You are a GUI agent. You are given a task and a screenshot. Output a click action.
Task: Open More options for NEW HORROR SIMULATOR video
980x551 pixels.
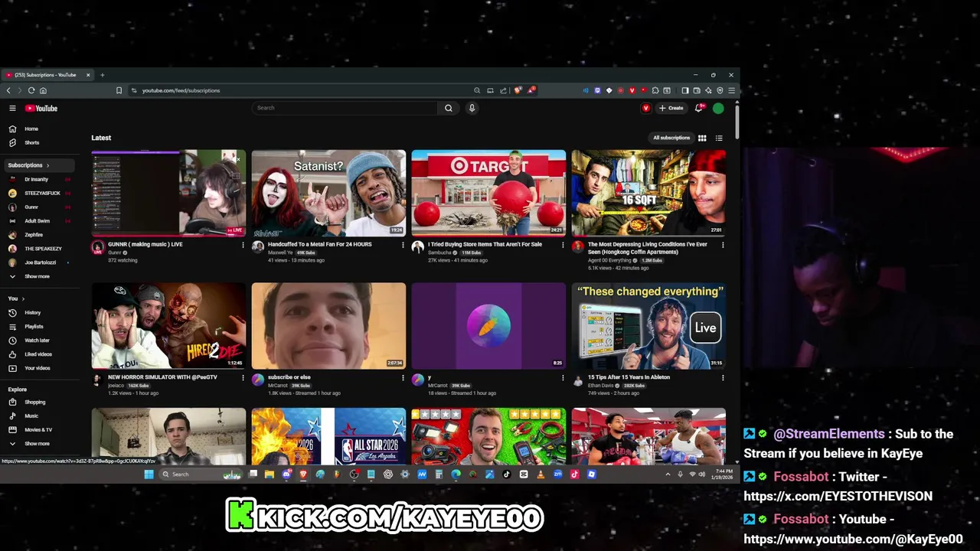click(x=243, y=377)
